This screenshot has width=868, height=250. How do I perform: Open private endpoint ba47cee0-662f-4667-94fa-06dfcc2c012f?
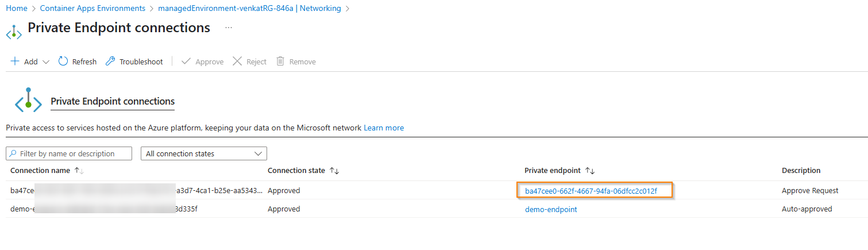click(591, 191)
